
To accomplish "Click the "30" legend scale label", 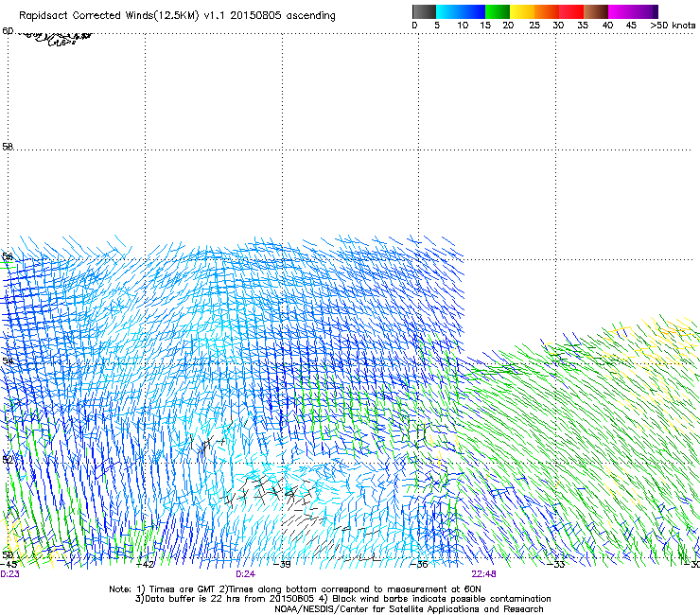I will pos(558,25).
